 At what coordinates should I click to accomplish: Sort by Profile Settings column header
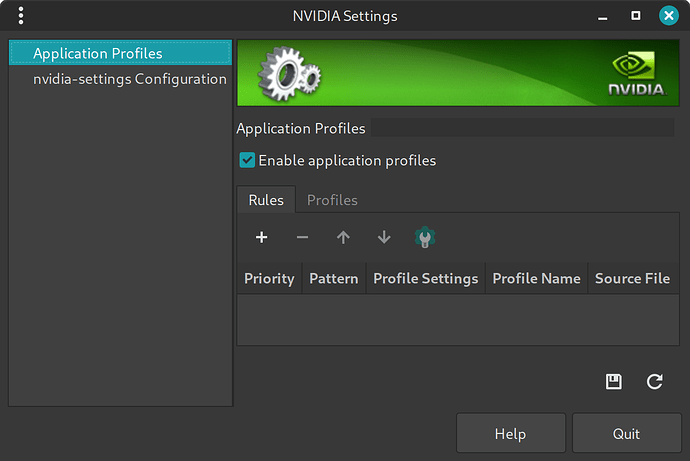tap(426, 278)
